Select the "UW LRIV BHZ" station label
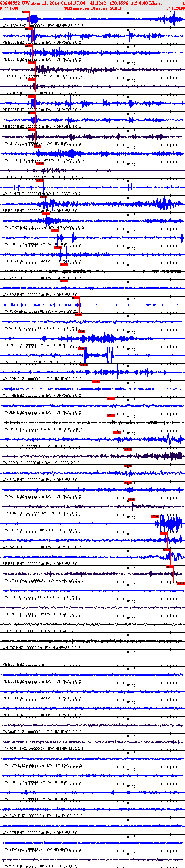 13,143
